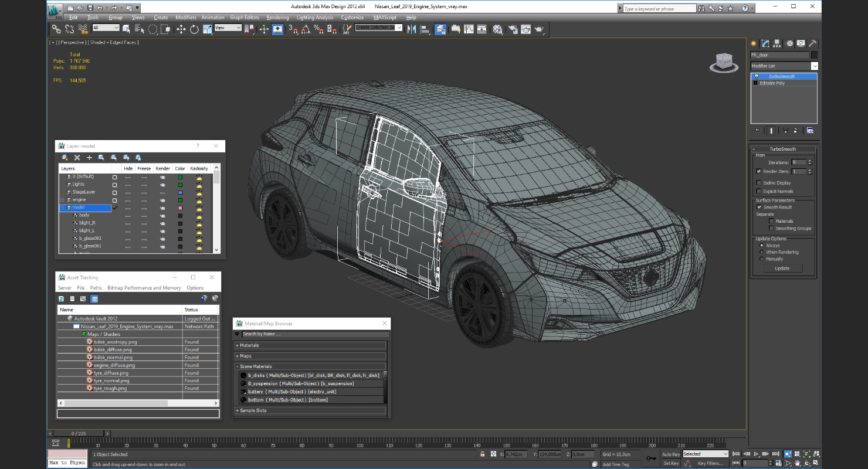Viewport: 868px width, 469px height.
Task: Open the Utilities hammer panel tab
Action: pyautogui.click(x=813, y=43)
